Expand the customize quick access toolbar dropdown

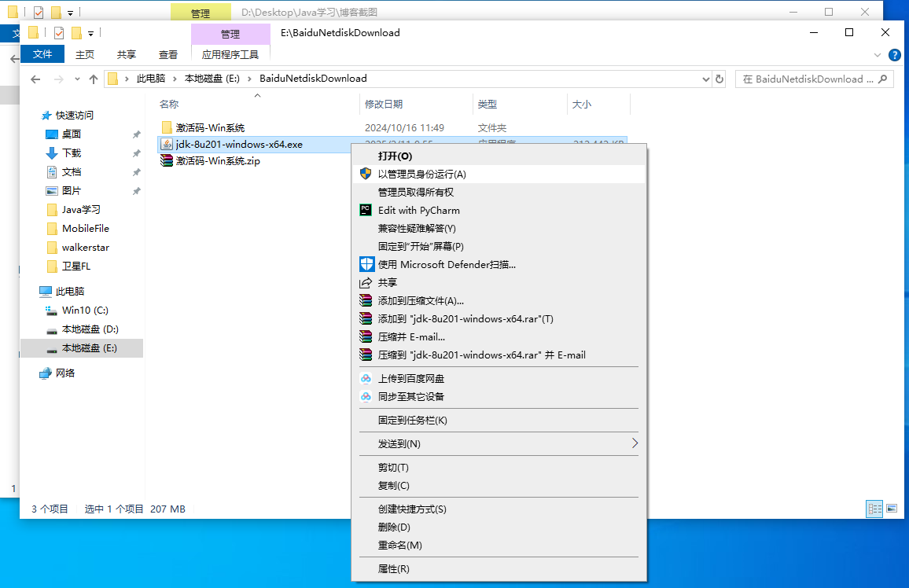tap(91, 34)
